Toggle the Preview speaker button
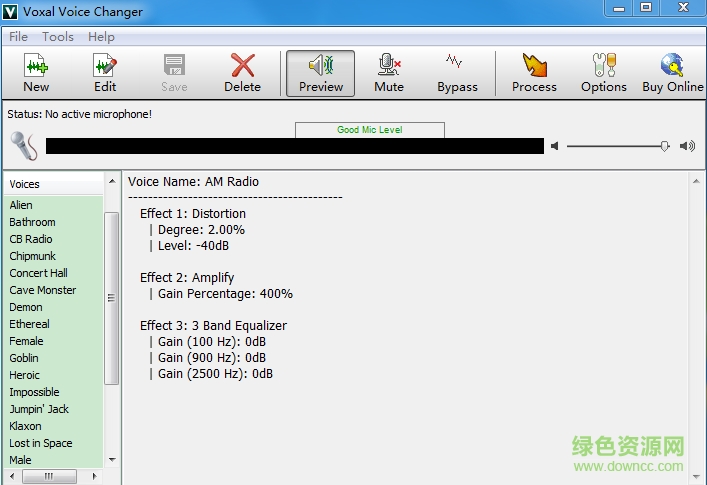The width and height of the screenshot is (707, 485). pyautogui.click(x=321, y=73)
